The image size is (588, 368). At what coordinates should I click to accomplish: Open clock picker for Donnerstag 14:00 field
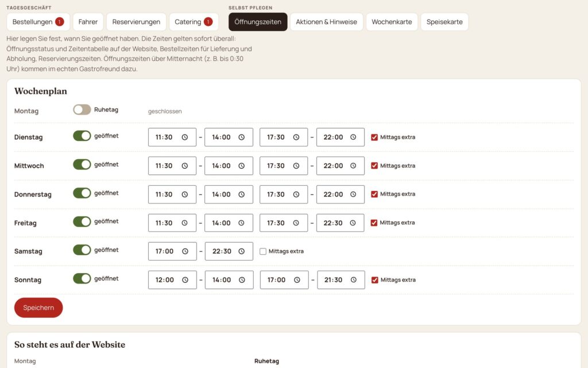[x=242, y=194]
